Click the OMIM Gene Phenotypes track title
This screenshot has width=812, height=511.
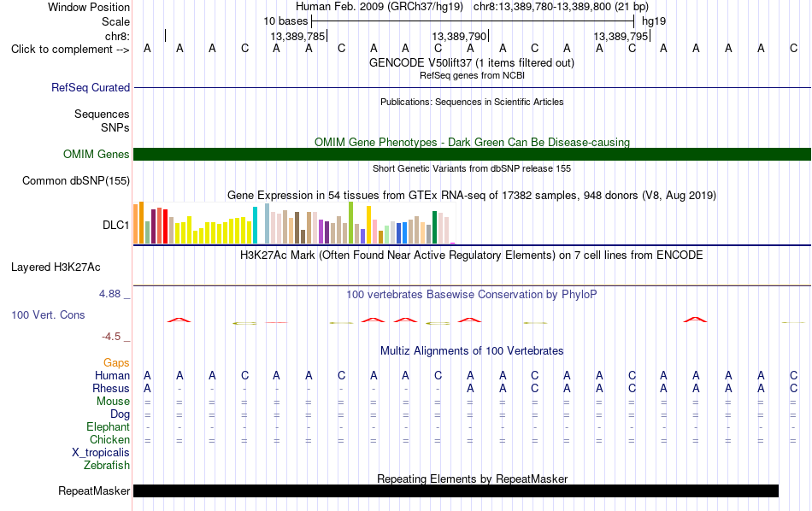[472, 142]
